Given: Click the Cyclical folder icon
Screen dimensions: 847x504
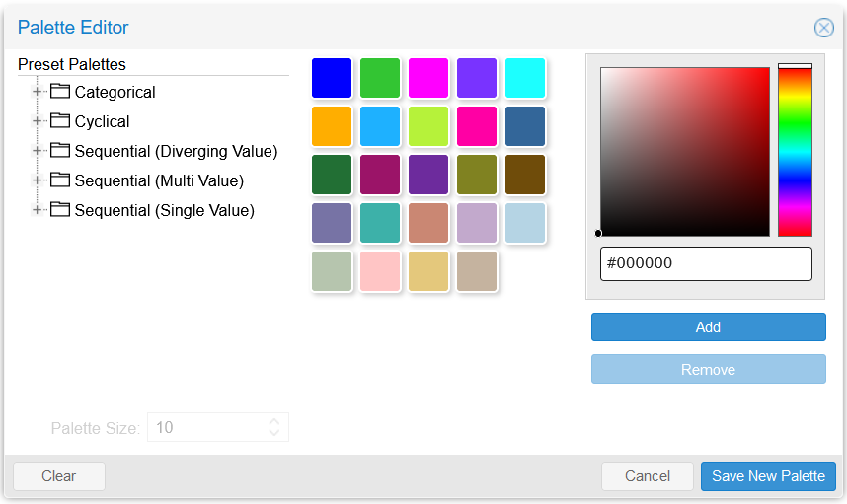Looking at the screenshot, I should click(x=60, y=121).
